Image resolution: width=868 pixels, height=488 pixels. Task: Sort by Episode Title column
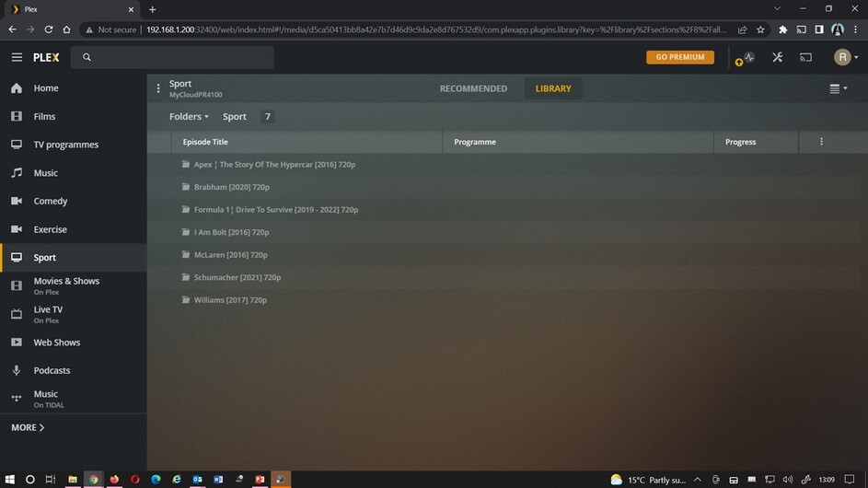pos(307,142)
